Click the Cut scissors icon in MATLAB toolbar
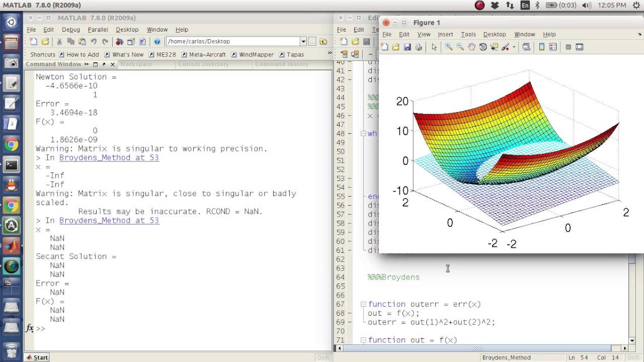The width and height of the screenshot is (644, 362). 59,42
